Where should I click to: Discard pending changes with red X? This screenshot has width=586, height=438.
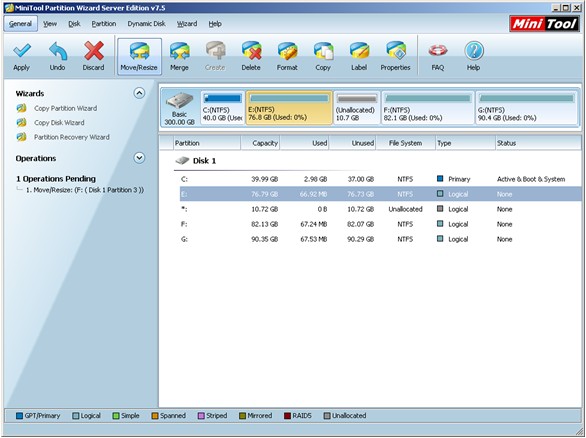pyautogui.click(x=93, y=56)
